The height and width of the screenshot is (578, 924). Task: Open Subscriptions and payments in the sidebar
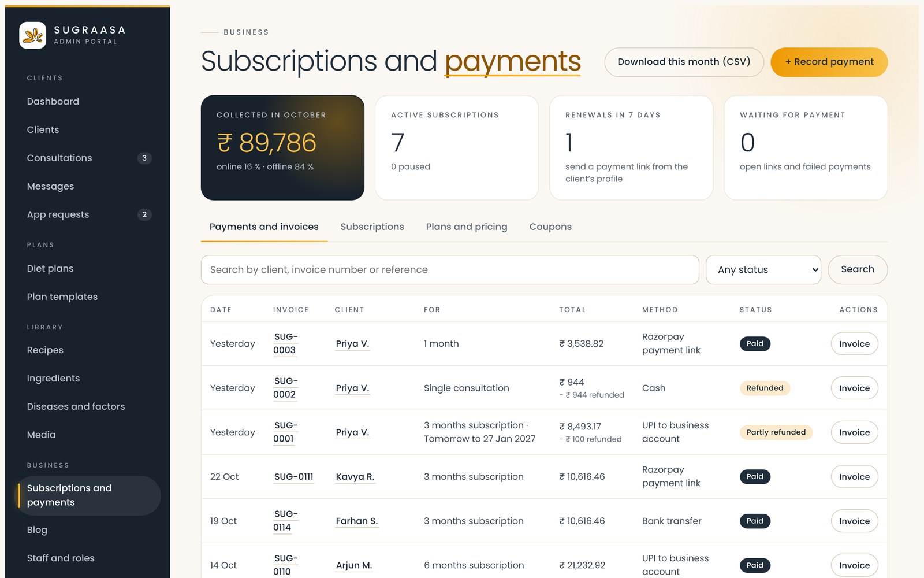point(87,495)
